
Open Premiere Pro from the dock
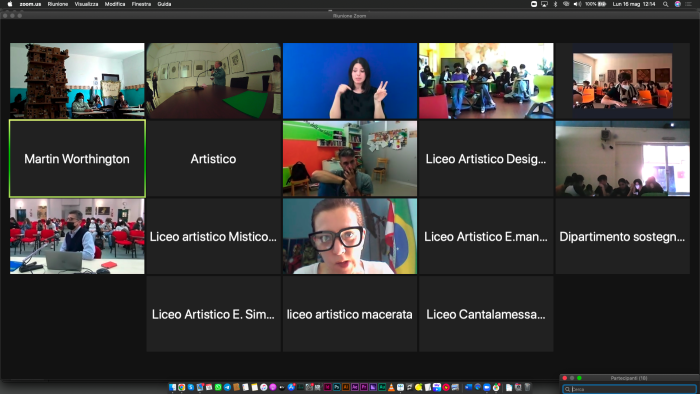point(364,387)
